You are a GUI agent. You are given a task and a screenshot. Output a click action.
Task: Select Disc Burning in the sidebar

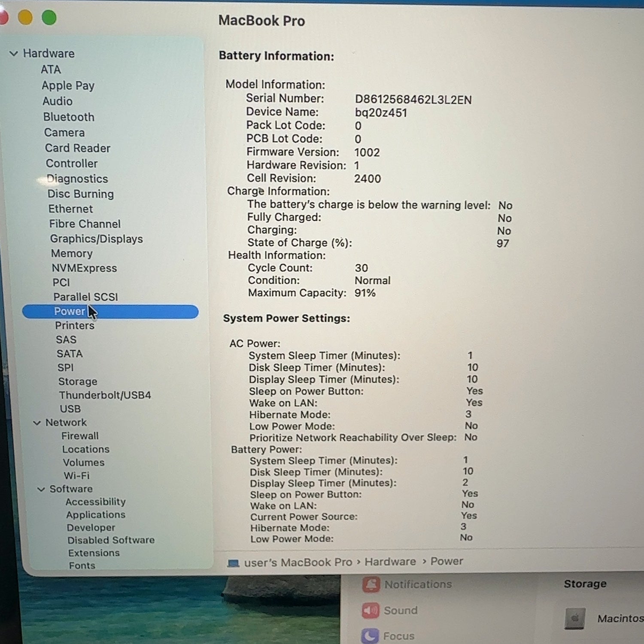click(x=81, y=194)
